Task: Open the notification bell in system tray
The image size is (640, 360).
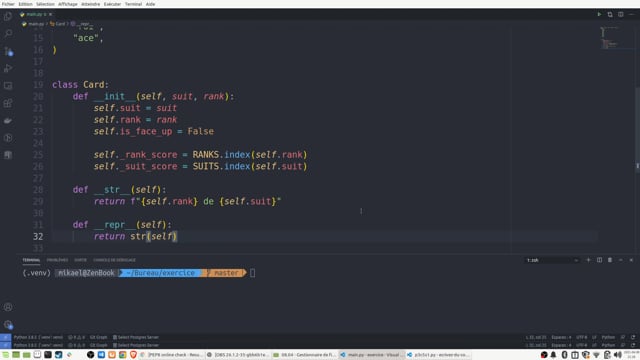Action: 553,355
